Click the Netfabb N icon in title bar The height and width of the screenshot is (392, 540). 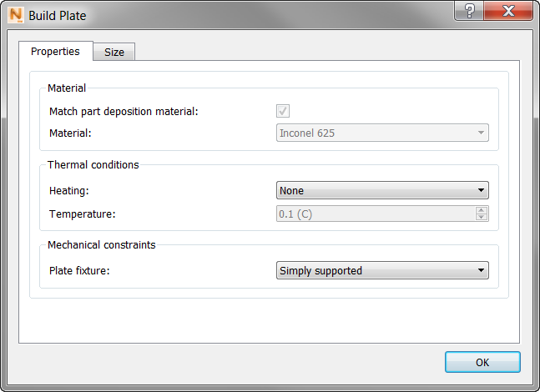pyautogui.click(x=14, y=15)
